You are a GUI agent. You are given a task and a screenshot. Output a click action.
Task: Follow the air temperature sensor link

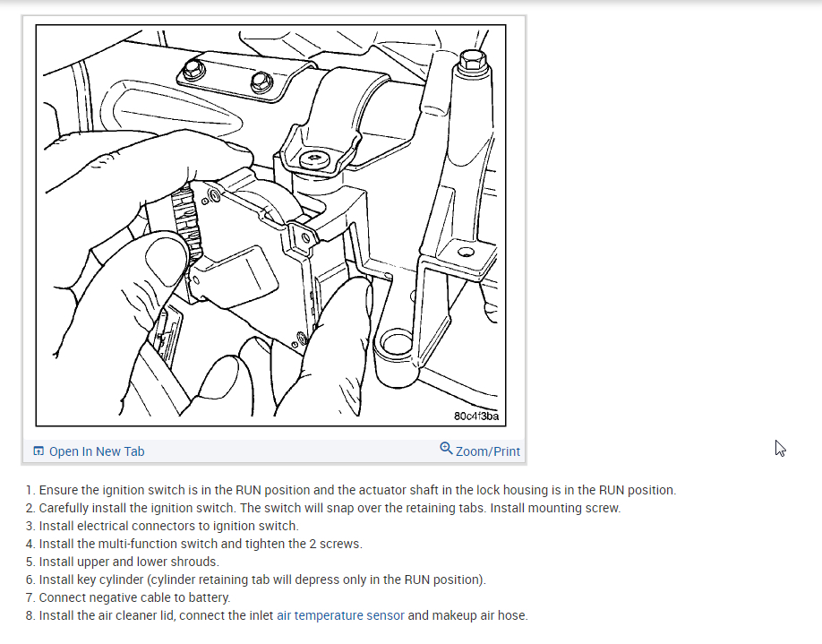(340, 615)
